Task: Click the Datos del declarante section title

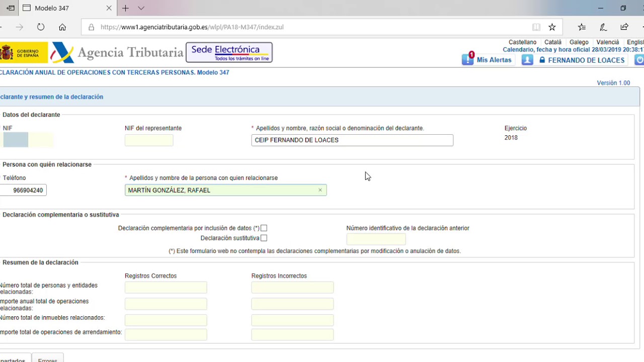Action: pyautogui.click(x=31, y=115)
